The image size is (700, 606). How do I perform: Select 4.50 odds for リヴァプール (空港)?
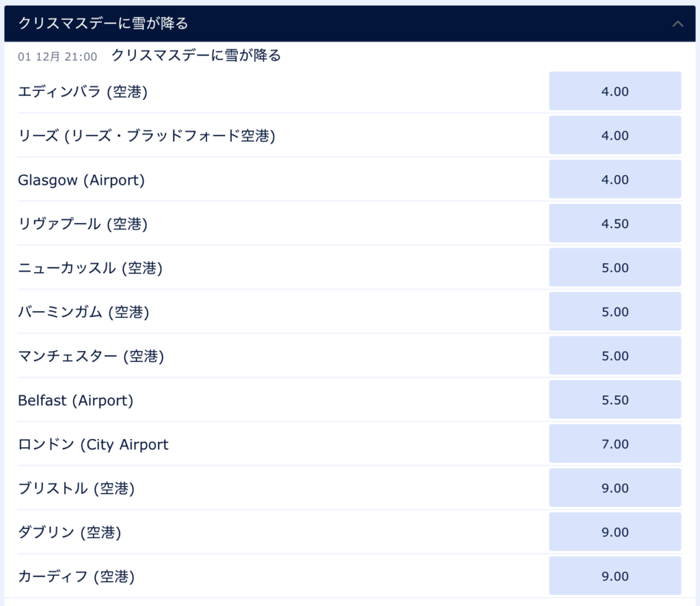click(615, 224)
